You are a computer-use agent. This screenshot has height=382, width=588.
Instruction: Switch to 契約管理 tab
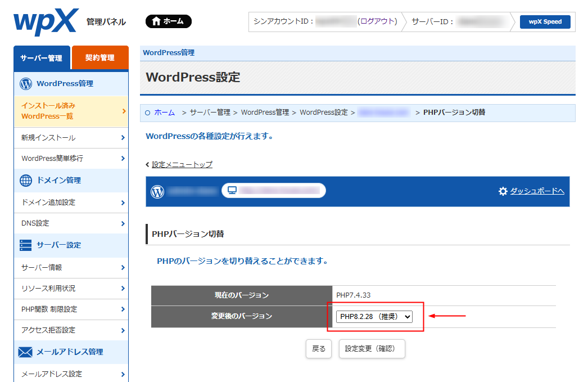click(x=99, y=57)
